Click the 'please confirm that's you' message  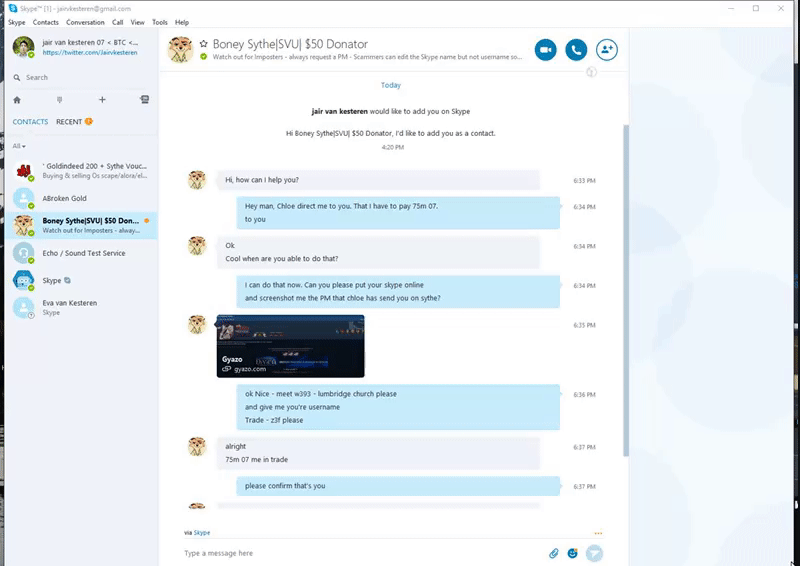[x=398, y=486]
